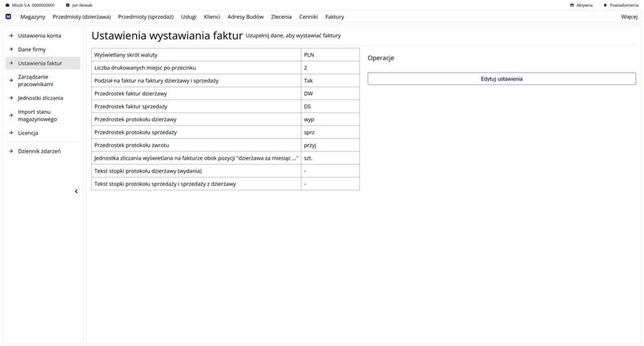Select Jednostki zliczania in the sidebar
Viewport: 644px width, 346px height.
coord(40,98)
